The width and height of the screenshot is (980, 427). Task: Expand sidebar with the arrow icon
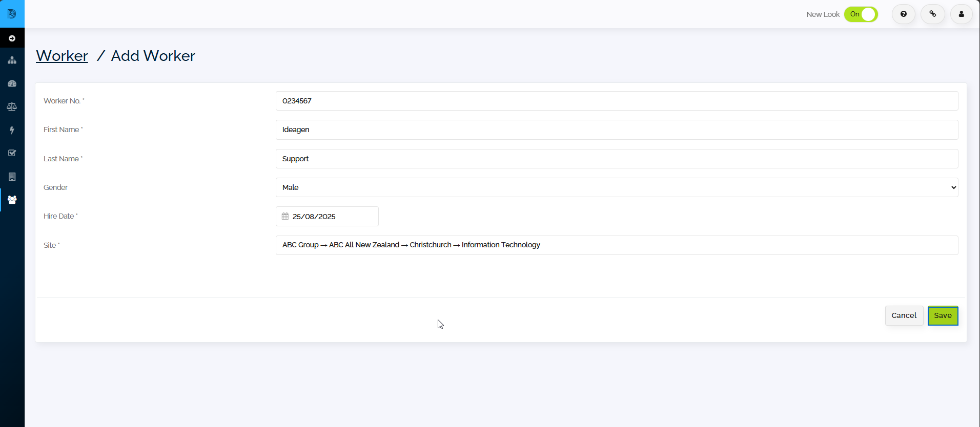pyautogui.click(x=12, y=38)
